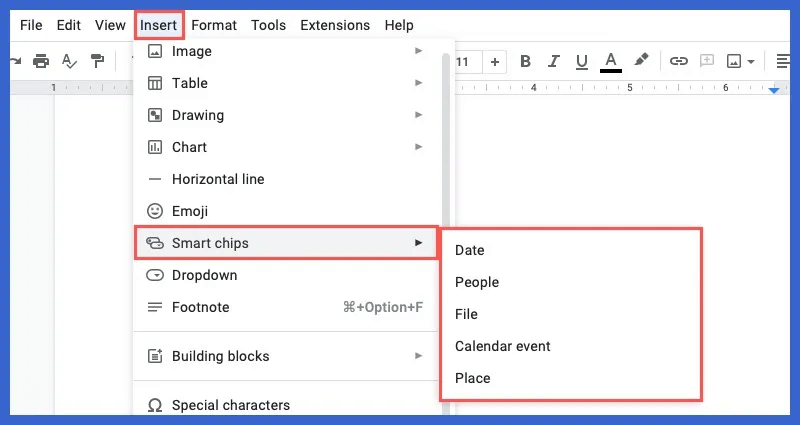Click the text alignment icon
The height and width of the screenshot is (425, 800).
782,61
